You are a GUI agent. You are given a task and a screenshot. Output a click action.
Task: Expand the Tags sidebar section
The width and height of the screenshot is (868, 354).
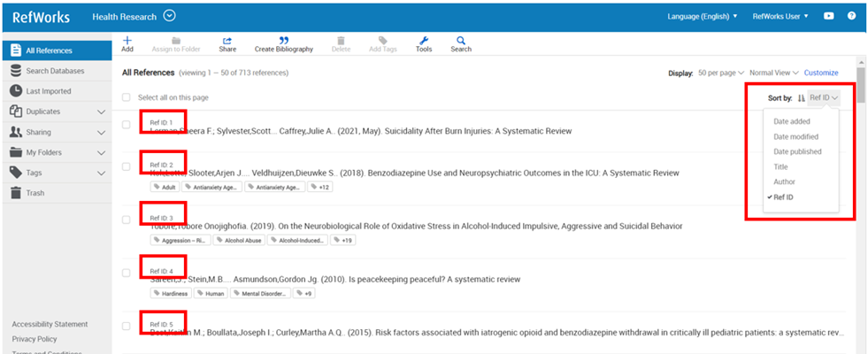point(101,173)
